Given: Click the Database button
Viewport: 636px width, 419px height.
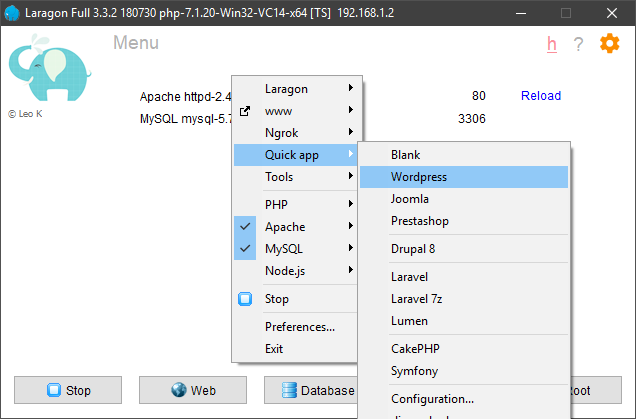Looking at the screenshot, I should coord(311,390).
